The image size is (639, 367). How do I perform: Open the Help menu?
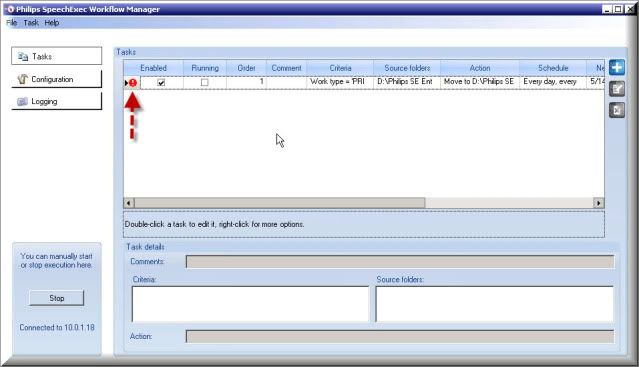tap(52, 23)
